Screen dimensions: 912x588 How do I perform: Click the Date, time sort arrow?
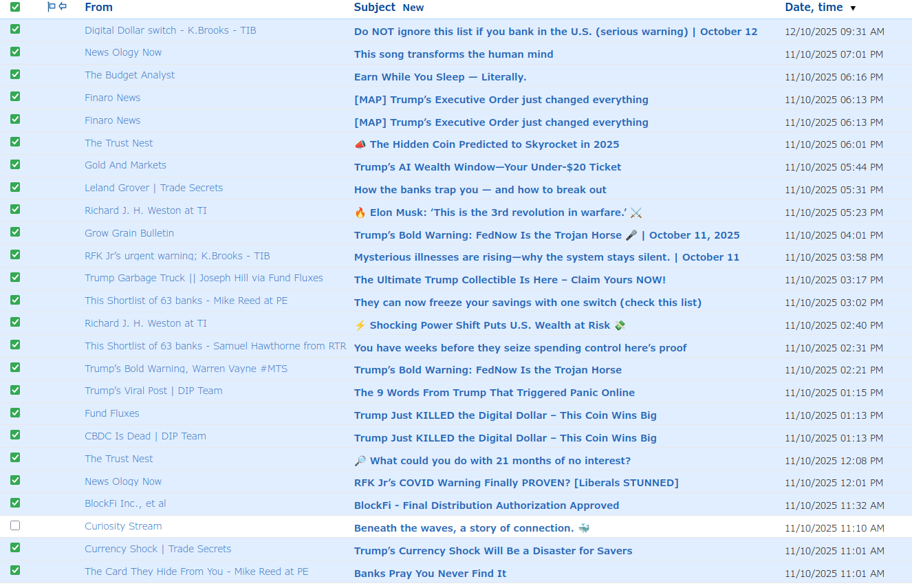pos(853,8)
